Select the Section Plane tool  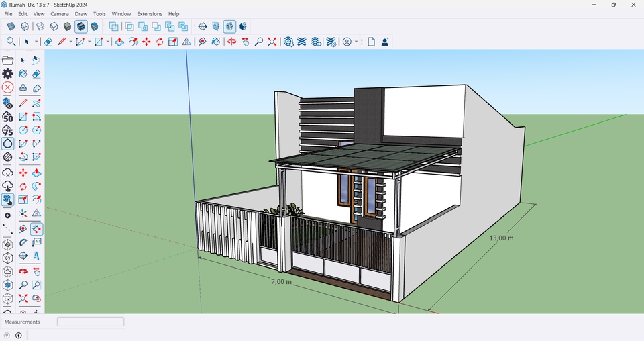[x=203, y=27]
